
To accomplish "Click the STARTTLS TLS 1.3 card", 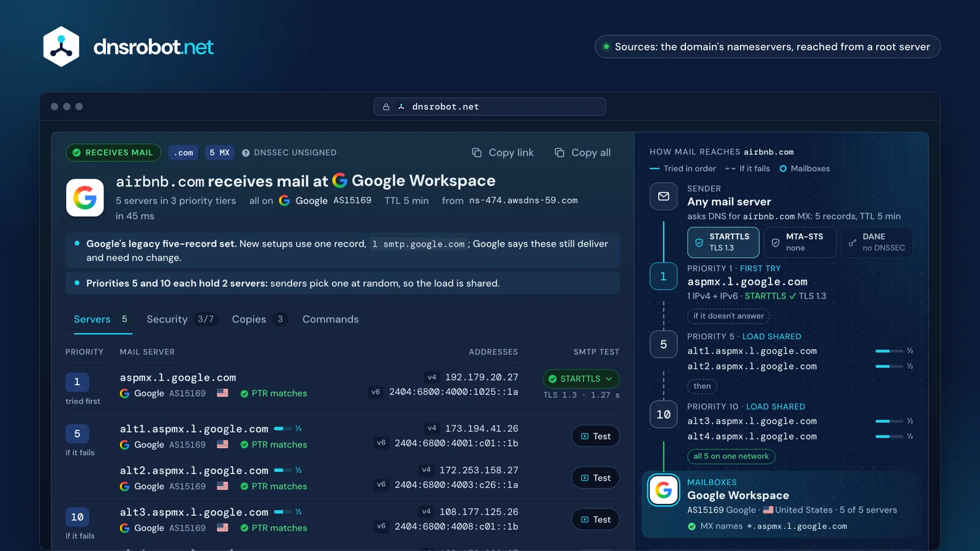I will click(723, 242).
